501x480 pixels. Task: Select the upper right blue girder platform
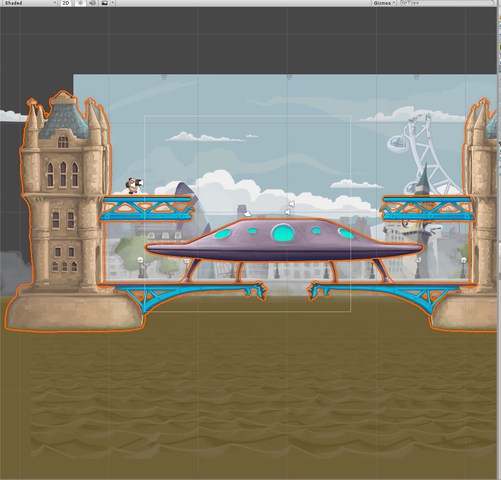click(x=427, y=209)
